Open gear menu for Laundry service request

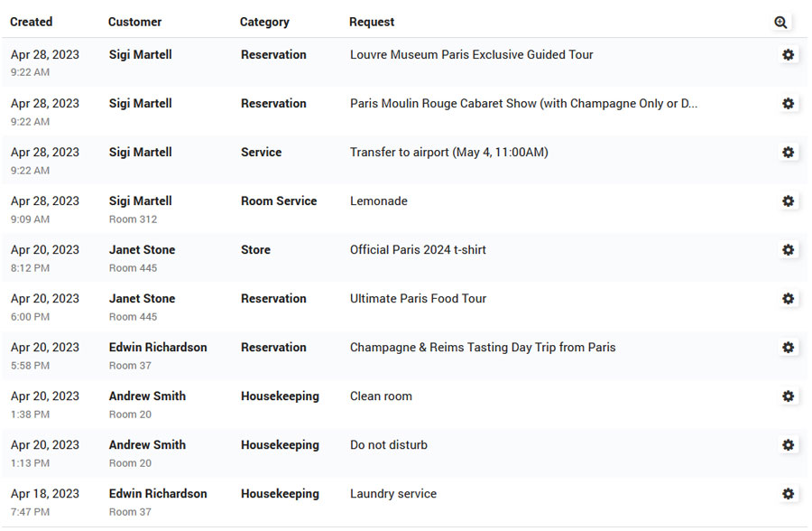coord(788,494)
